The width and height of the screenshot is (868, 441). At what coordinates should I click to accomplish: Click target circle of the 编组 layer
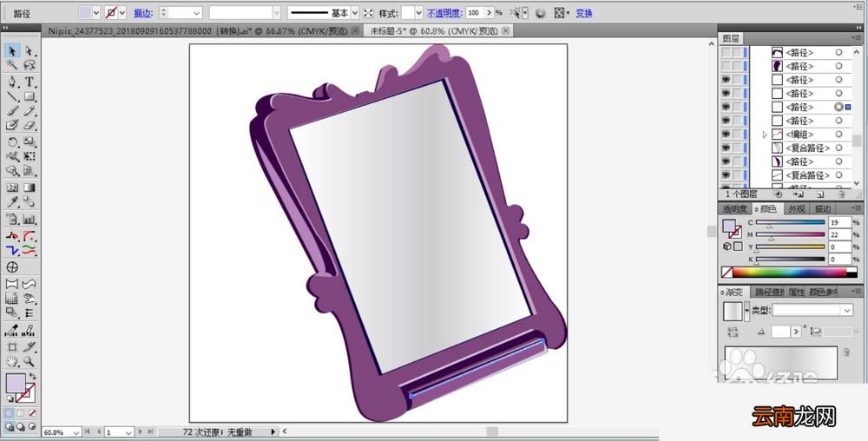[x=838, y=135]
